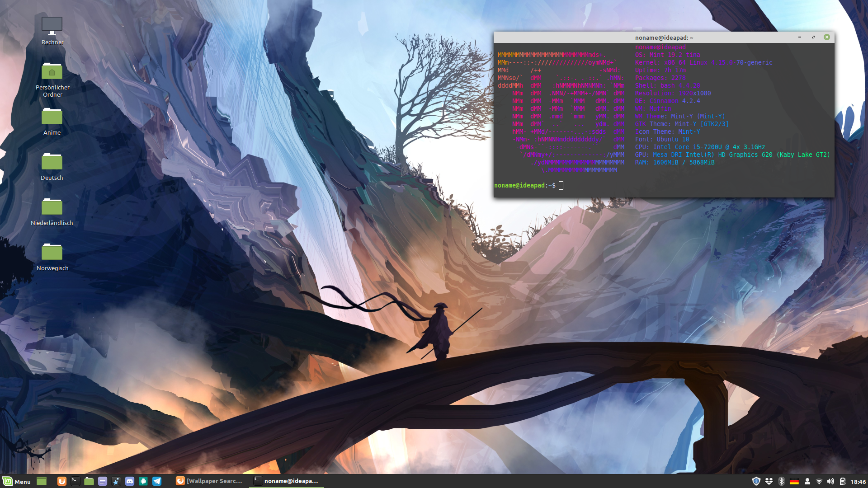The height and width of the screenshot is (488, 868).
Task: Select the Rechner desktop icon
Action: [x=52, y=31]
